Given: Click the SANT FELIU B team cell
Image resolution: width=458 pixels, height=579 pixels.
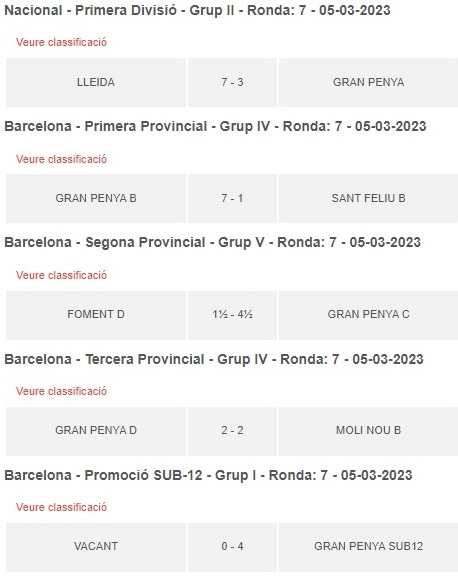Looking at the screenshot, I should [368, 198].
